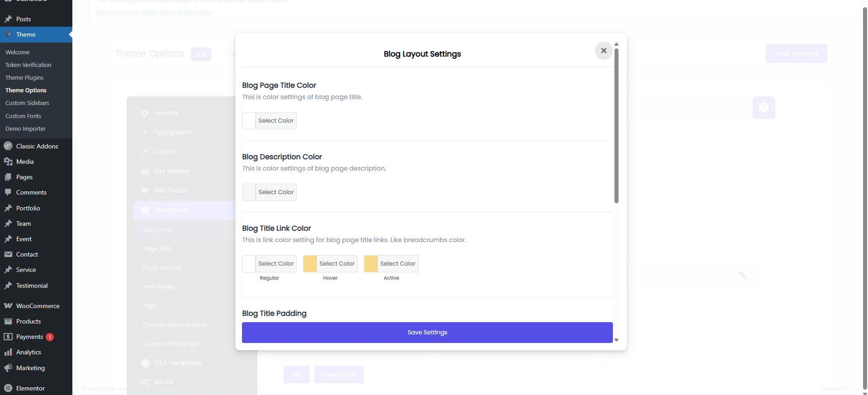Open Media library via its icon

[x=8, y=162]
